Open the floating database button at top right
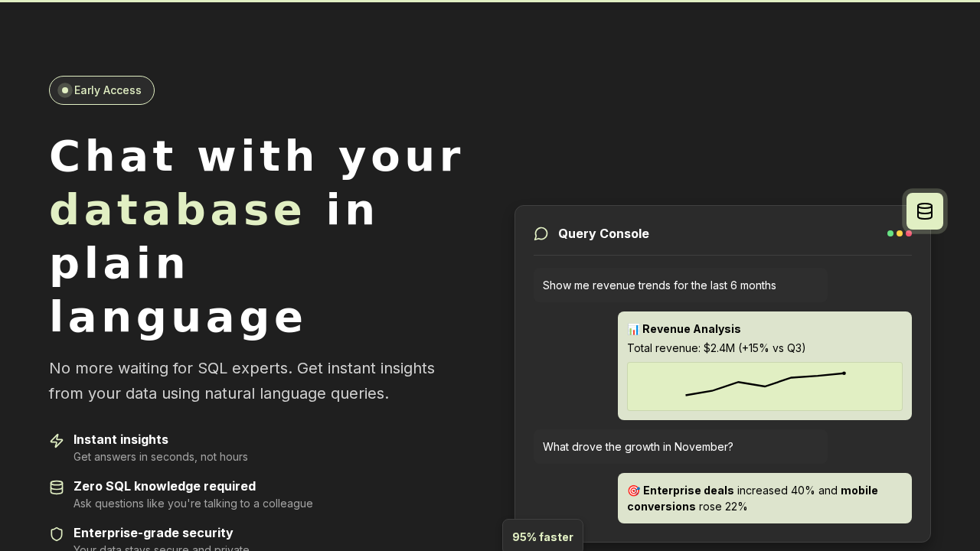Image resolution: width=980 pixels, height=551 pixels. [925, 210]
